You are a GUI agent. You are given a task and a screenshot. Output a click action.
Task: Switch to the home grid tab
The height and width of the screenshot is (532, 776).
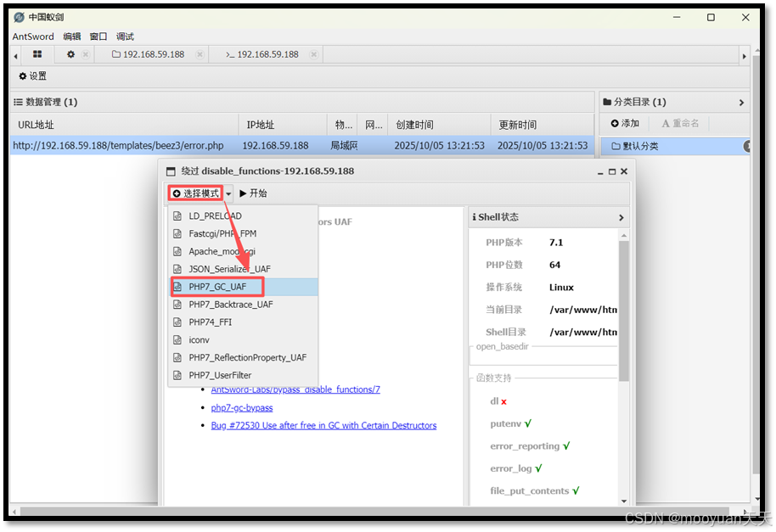pyautogui.click(x=37, y=54)
